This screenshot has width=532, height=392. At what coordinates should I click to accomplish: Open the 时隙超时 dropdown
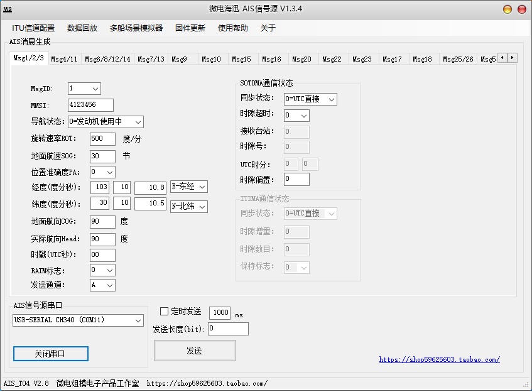[x=296, y=116]
